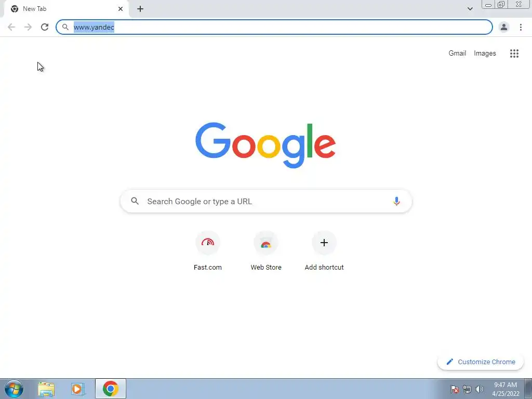
Task: Open Chrome three-dot settings menu
Action: pyautogui.click(x=521, y=27)
